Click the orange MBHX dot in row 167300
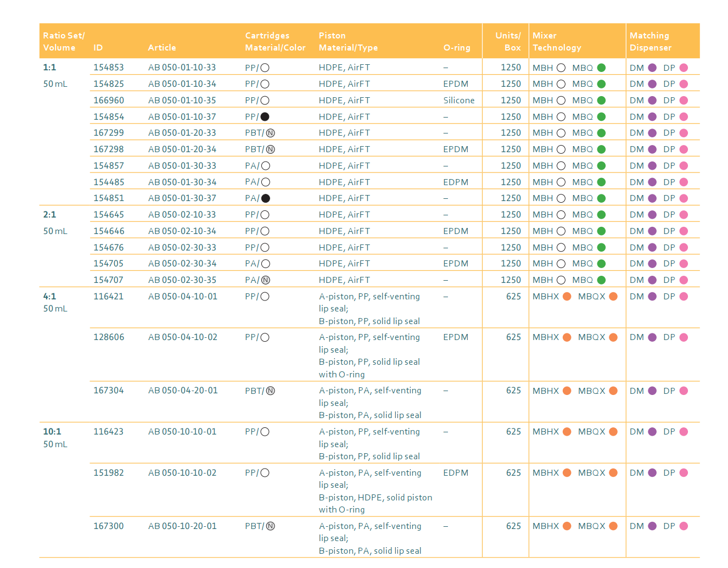 567,526
